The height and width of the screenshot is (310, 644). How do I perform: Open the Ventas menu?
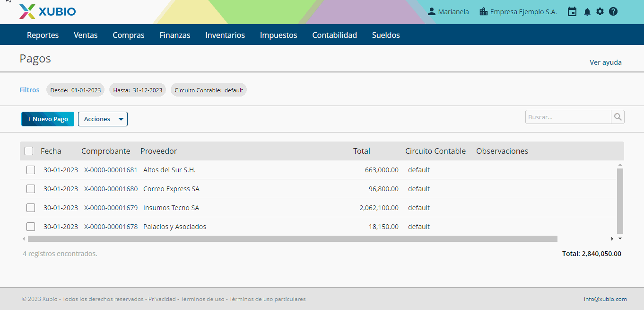point(86,35)
